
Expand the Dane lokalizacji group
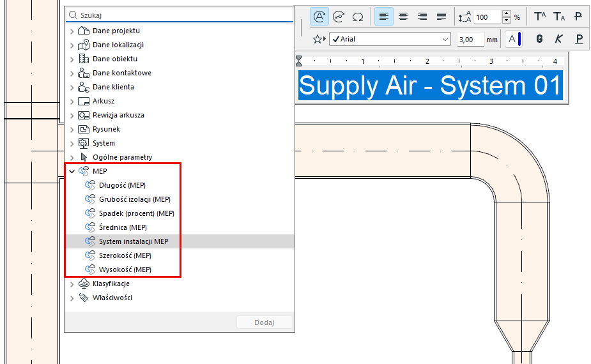(x=72, y=45)
